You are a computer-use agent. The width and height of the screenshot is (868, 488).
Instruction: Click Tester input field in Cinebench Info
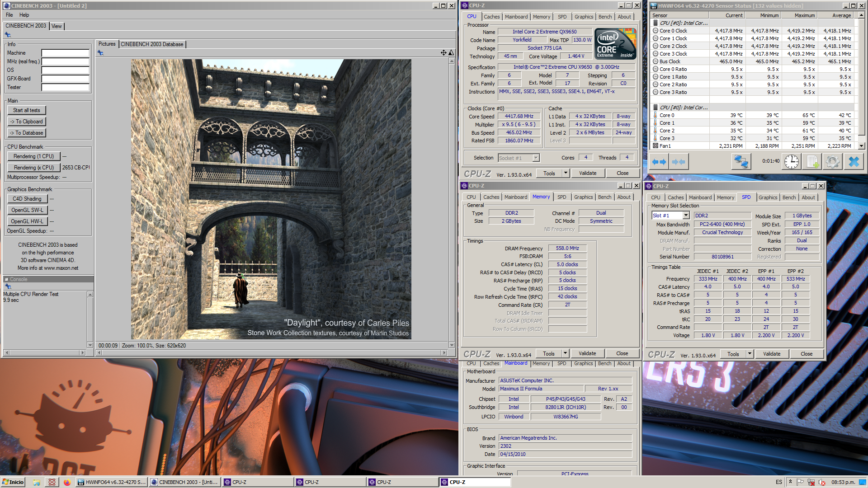(x=66, y=87)
